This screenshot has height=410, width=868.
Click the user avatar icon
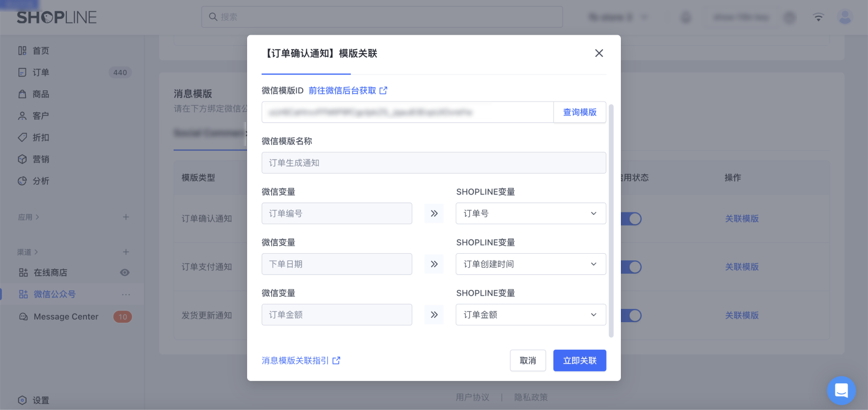click(845, 17)
